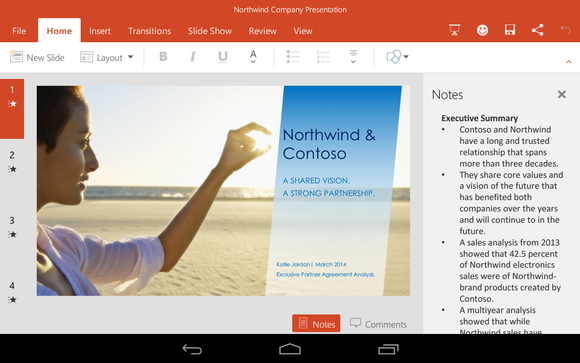Toggle italic formatting
Viewport: 580px width, 363px height.
pos(192,57)
